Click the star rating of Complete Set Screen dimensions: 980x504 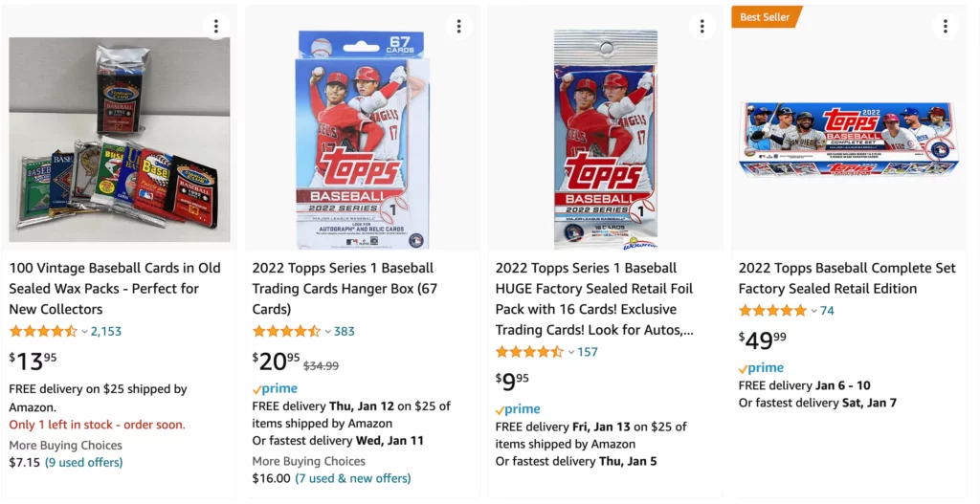[772, 311]
